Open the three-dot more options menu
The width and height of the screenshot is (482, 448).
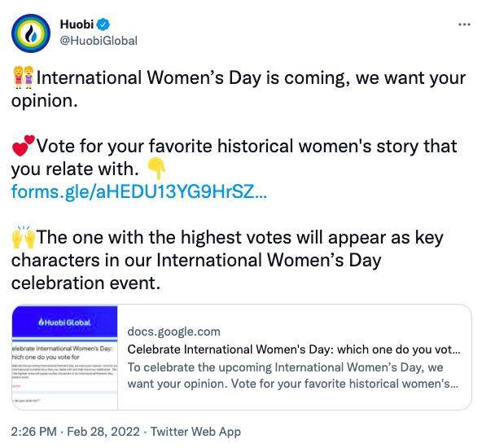tap(464, 24)
